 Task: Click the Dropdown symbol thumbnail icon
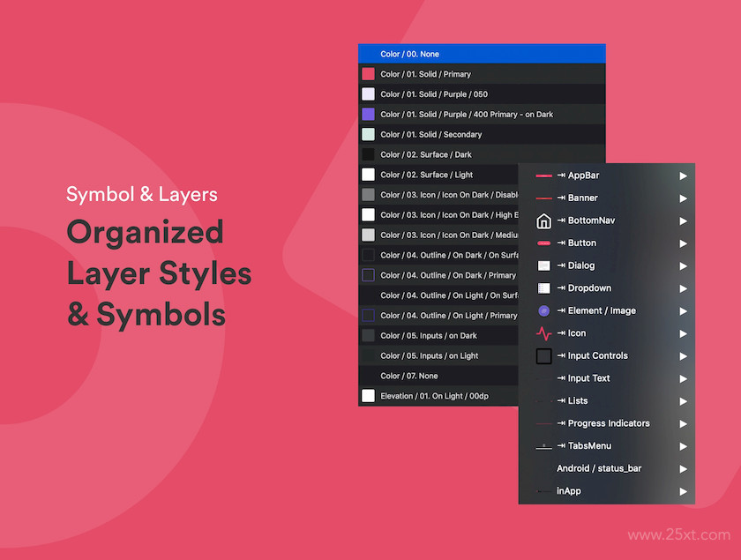click(543, 288)
